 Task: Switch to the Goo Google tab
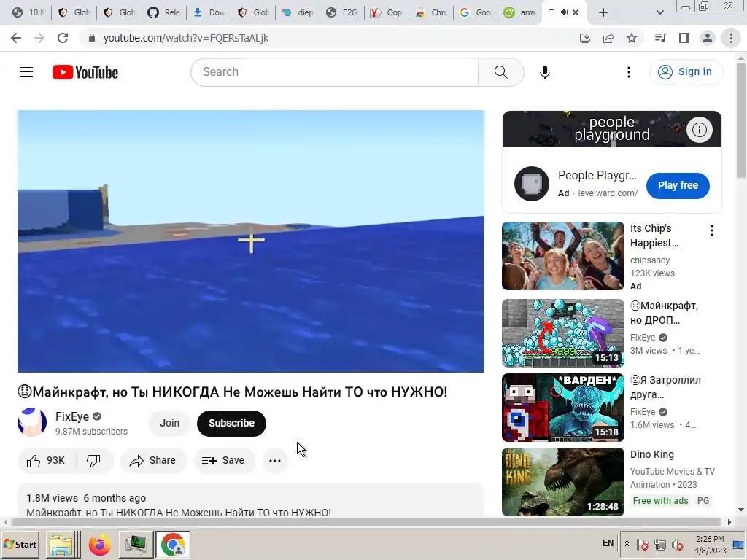click(x=475, y=12)
